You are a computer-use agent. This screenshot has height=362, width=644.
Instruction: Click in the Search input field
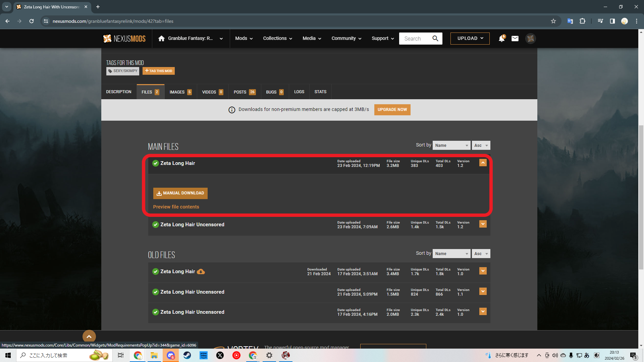click(x=416, y=39)
